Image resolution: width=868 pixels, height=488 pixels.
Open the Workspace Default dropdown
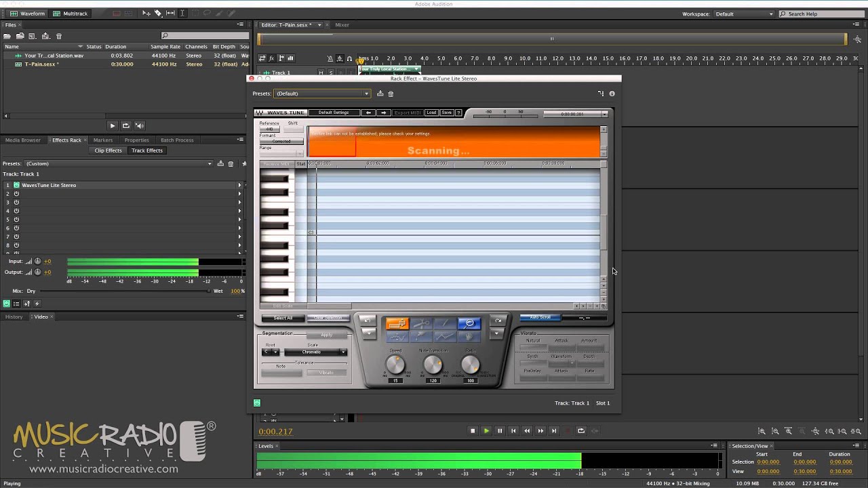[743, 14]
